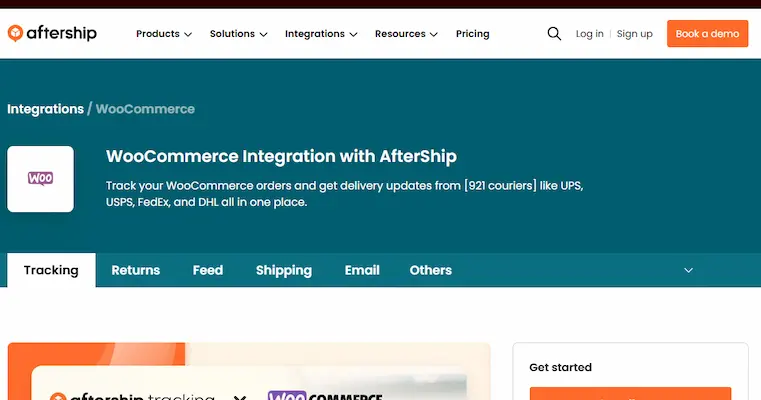Expand the Products menu

pyautogui.click(x=164, y=34)
